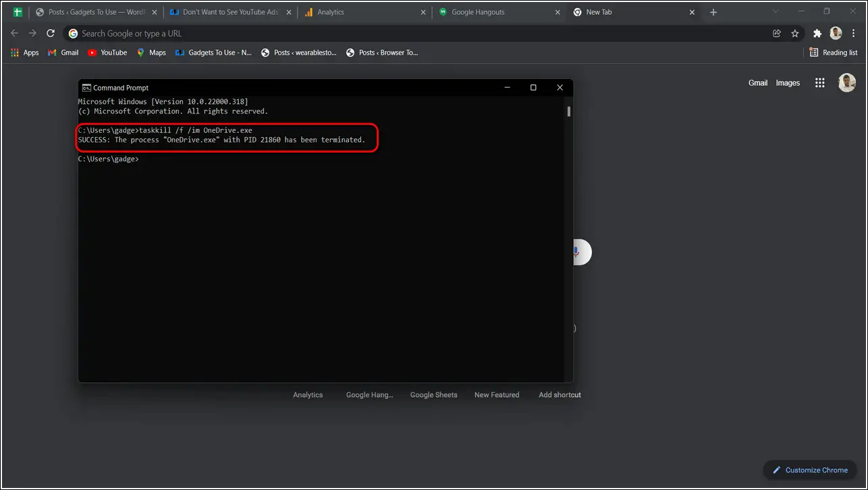Open Gadgets To Use bookmark
This screenshot has width=868, height=490.
(213, 53)
